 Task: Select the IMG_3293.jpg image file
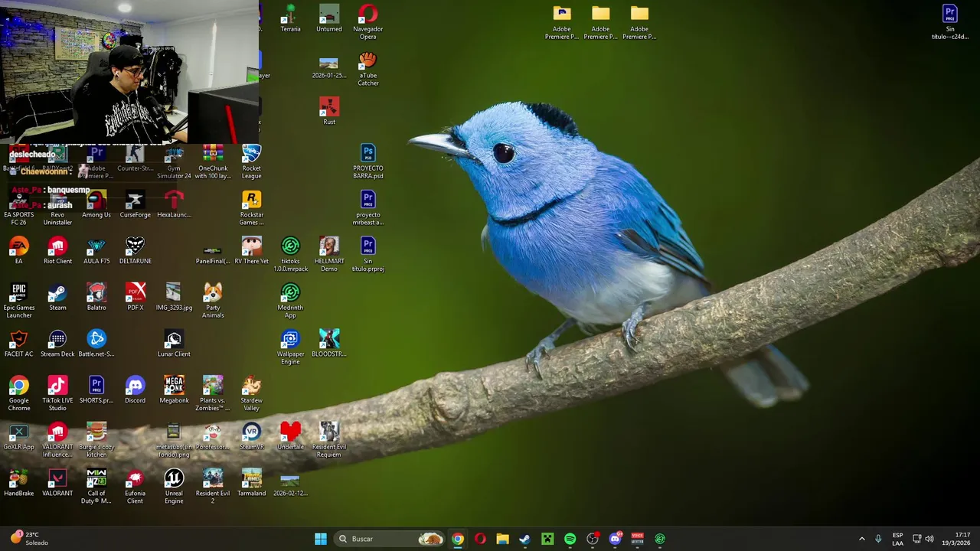pos(174,298)
